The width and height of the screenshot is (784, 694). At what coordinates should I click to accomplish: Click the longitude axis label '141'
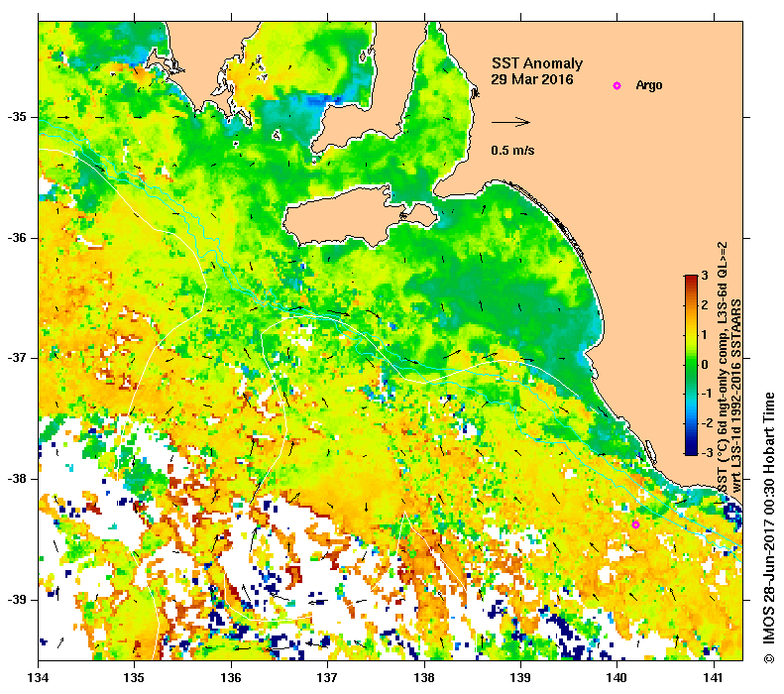(x=714, y=677)
